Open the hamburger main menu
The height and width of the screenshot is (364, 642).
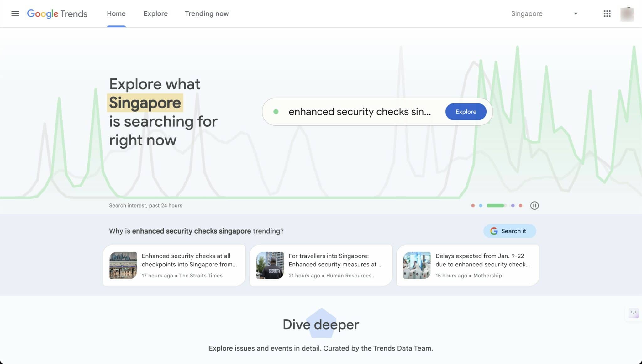(x=15, y=13)
